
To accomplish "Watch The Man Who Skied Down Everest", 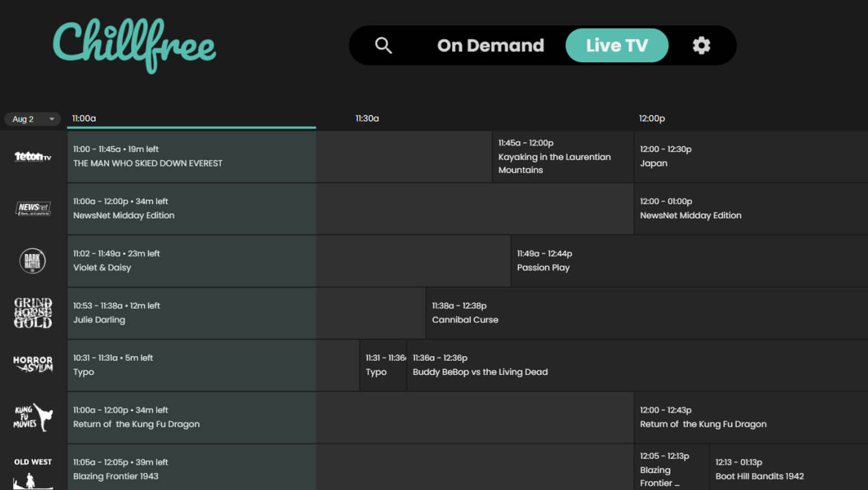I will click(191, 157).
